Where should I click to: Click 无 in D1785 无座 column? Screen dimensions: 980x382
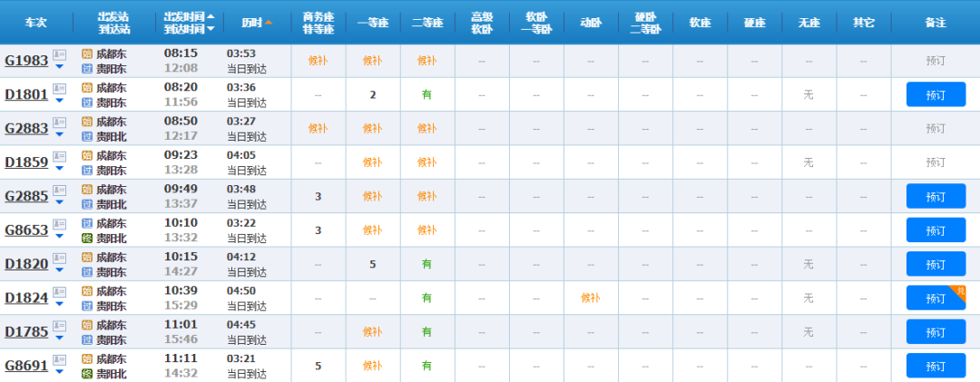(x=808, y=332)
